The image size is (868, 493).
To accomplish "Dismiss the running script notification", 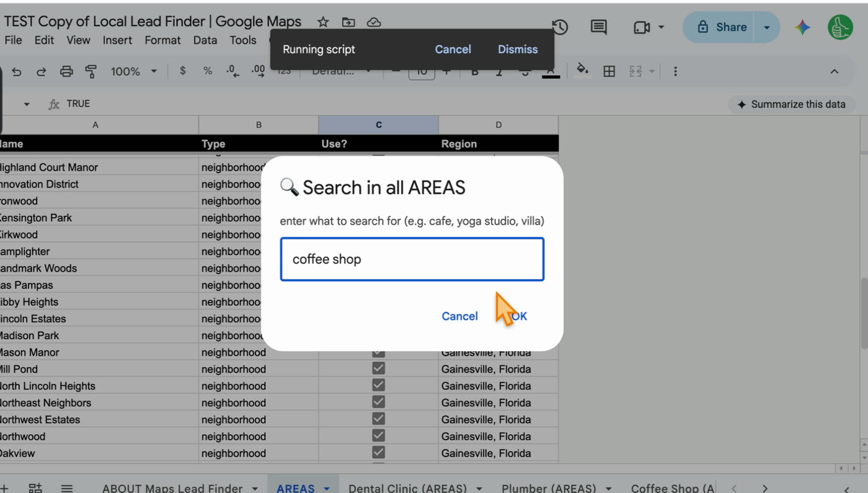I will pyautogui.click(x=518, y=49).
